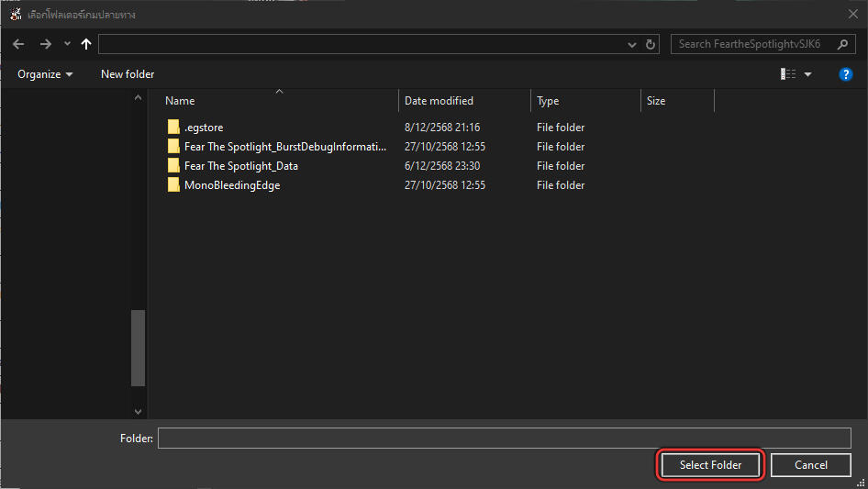Click New folder in toolbar
The image size is (868, 489).
128,74
